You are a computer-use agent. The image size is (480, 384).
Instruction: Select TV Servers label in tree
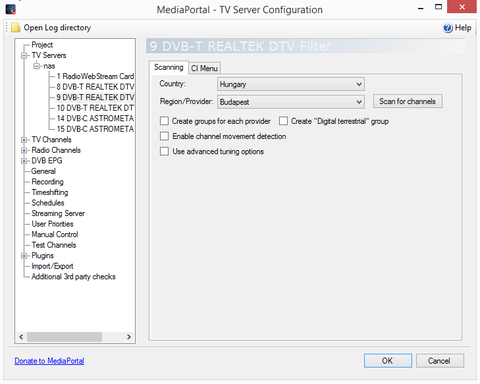(x=49, y=55)
